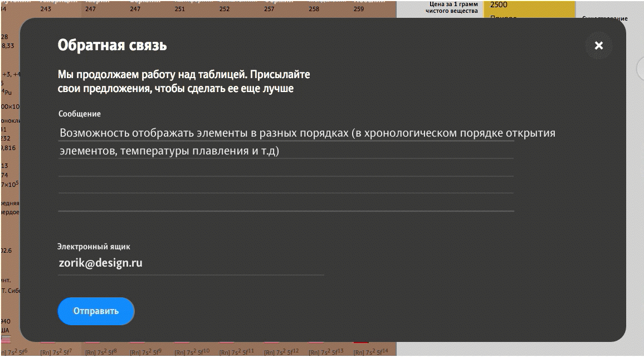Click the Электронный ящик field label

(94, 247)
